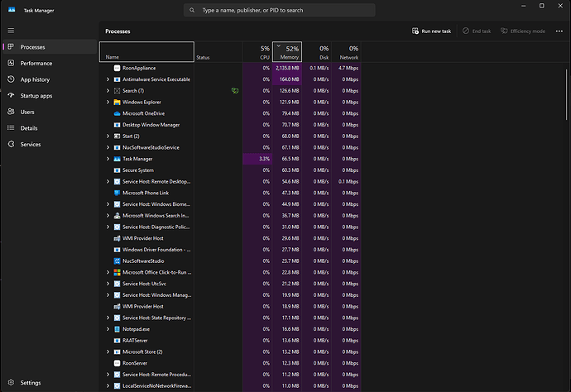Sort processes by the Memory column
The width and height of the screenshot is (571, 392).
(287, 52)
